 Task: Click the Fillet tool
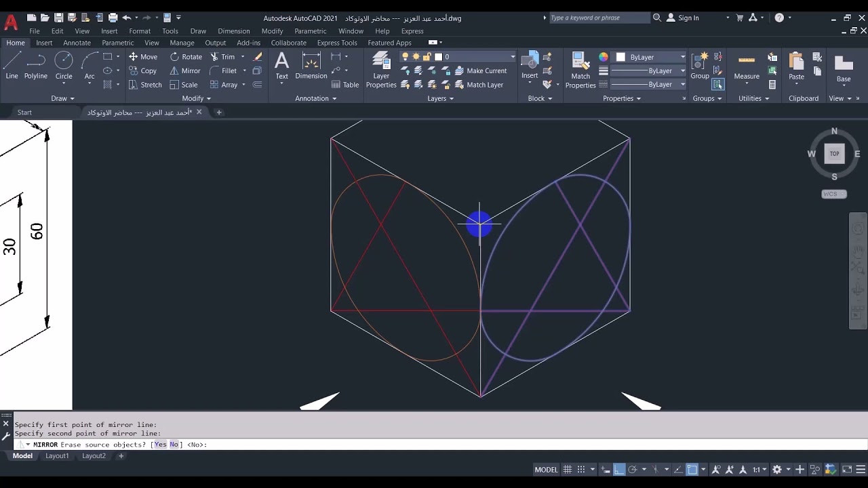coord(223,70)
